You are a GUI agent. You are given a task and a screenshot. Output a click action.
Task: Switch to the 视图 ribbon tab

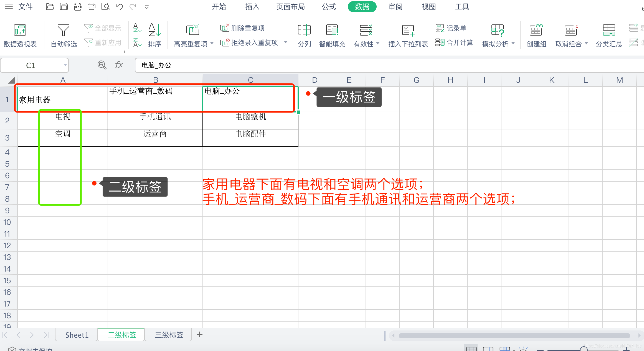pos(429,6)
